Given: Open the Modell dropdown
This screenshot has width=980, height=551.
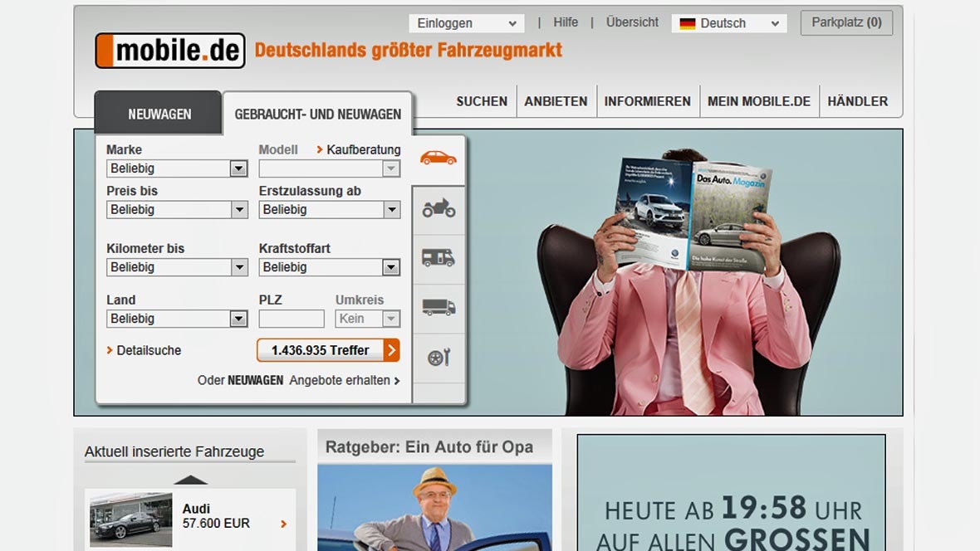Looking at the screenshot, I should point(330,168).
